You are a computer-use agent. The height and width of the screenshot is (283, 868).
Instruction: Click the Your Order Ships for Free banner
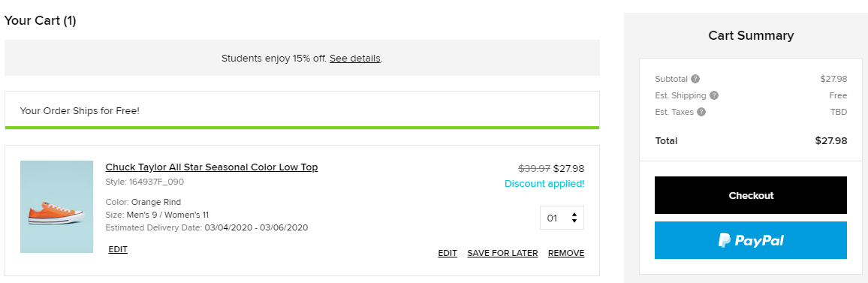(303, 110)
